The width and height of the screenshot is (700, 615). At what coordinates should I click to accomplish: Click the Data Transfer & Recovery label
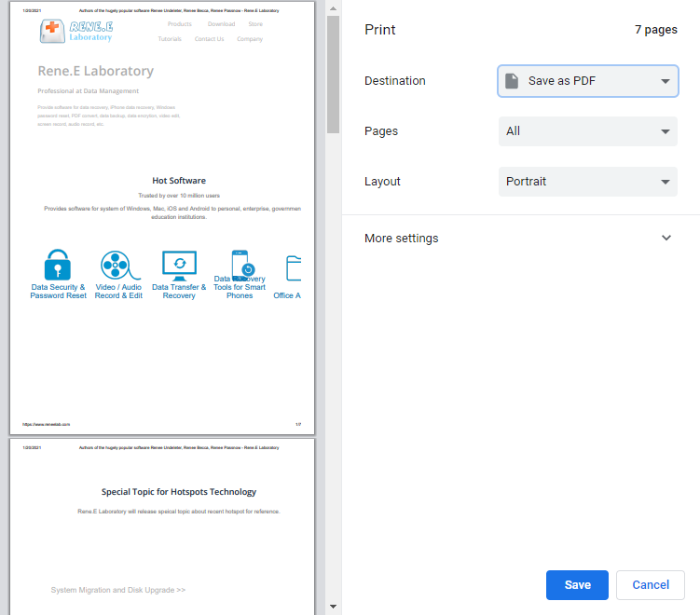179,292
